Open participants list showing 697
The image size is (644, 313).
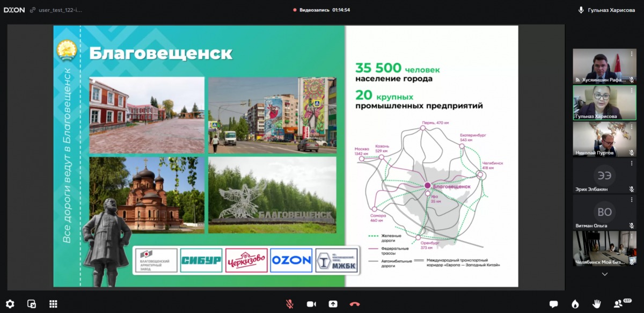coord(621,304)
